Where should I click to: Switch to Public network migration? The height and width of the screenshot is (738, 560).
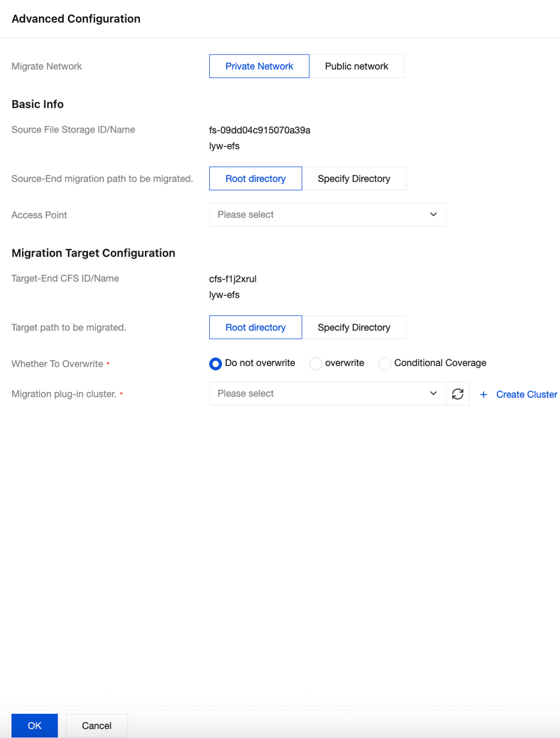click(x=356, y=66)
